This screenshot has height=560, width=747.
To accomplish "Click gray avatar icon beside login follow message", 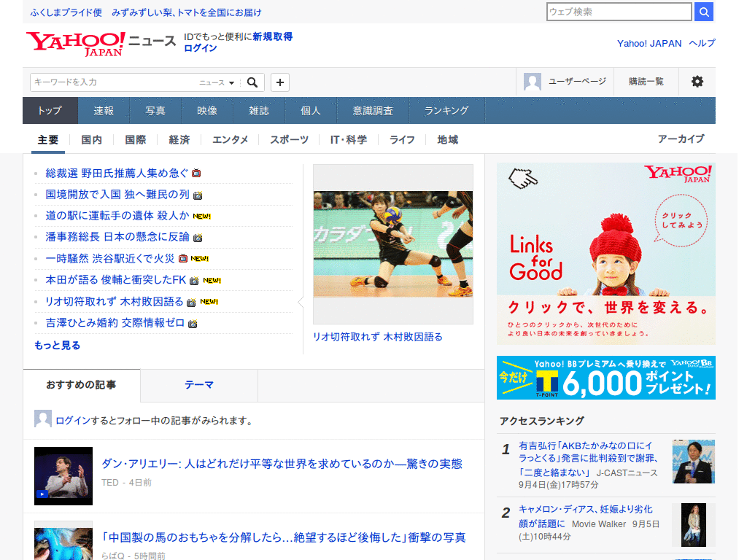I will pyautogui.click(x=43, y=419).
